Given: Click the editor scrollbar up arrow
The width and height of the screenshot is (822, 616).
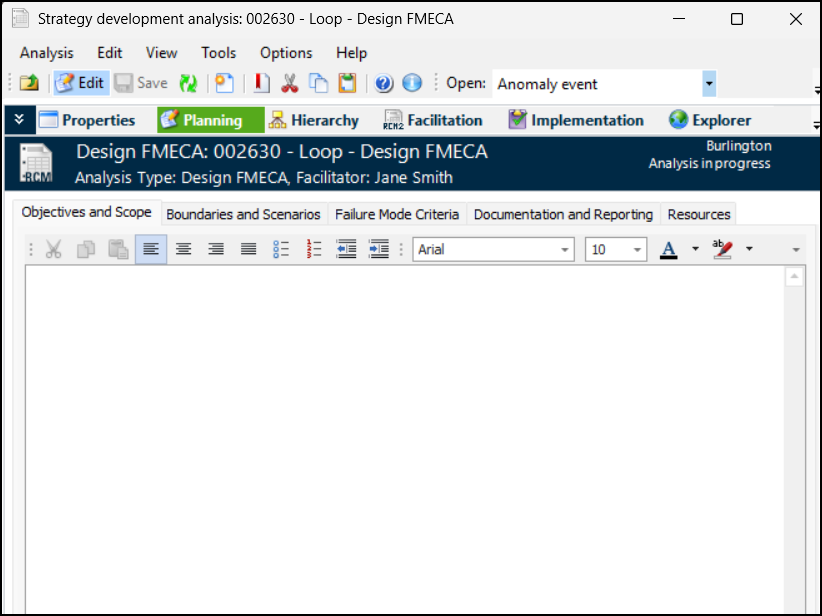Looking at the screenshot, I should tap(794, 276).
